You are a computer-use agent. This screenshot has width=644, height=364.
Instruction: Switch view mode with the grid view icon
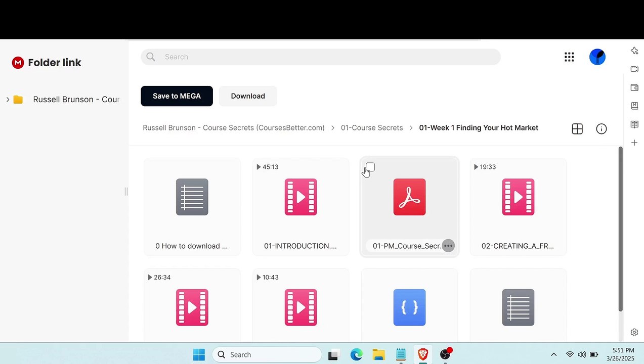pyautogui.click(x=577, y=129)
